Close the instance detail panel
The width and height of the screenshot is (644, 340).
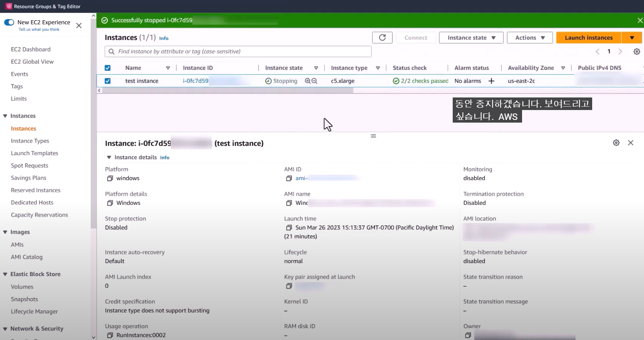631,143
